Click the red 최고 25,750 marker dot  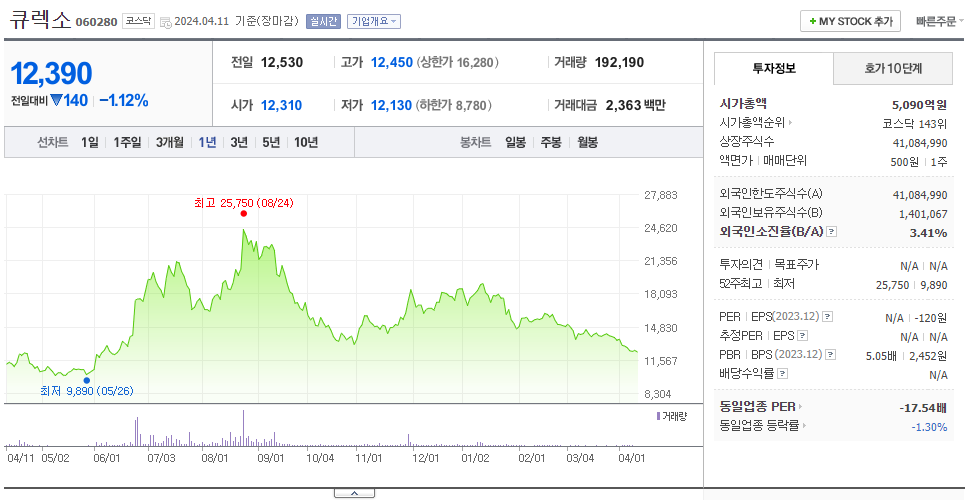[244, 214]
